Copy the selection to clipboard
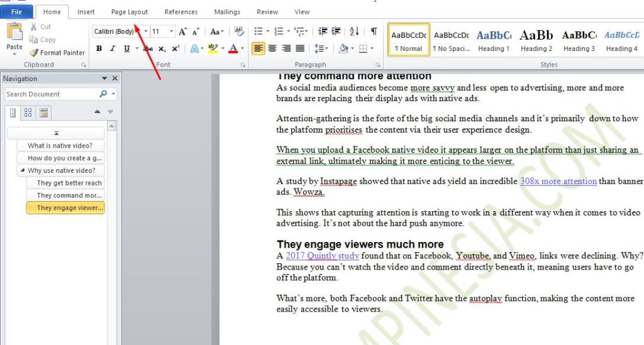This screenshot has height=345, width=644. [42, 40]
